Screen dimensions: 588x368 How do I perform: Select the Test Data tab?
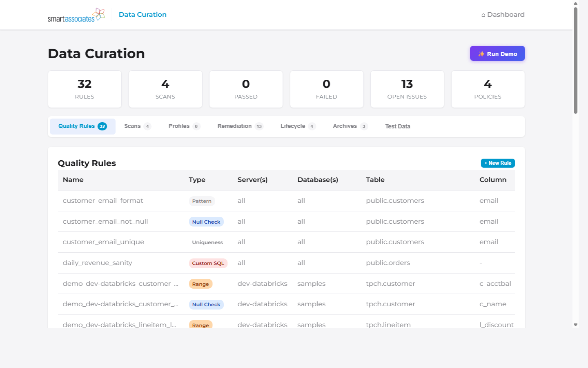[x=397, y=126]
